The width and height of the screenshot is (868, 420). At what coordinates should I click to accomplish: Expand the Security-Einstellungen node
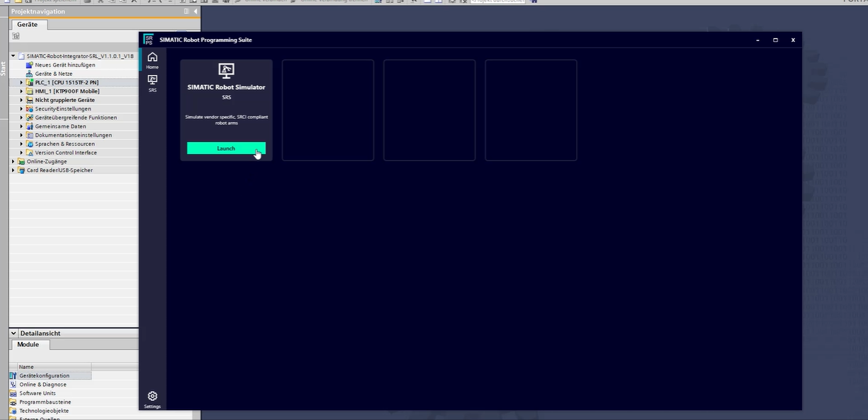(x=21, y=109)
